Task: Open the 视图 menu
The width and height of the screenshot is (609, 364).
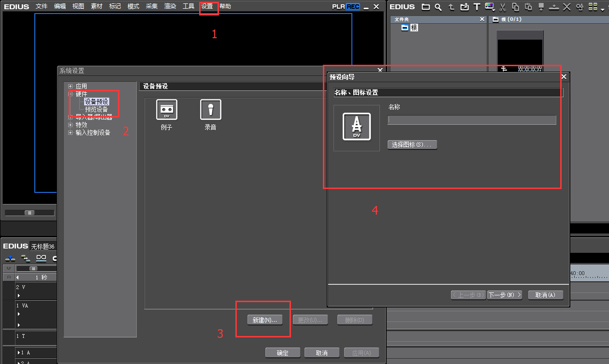Action: 78,6
